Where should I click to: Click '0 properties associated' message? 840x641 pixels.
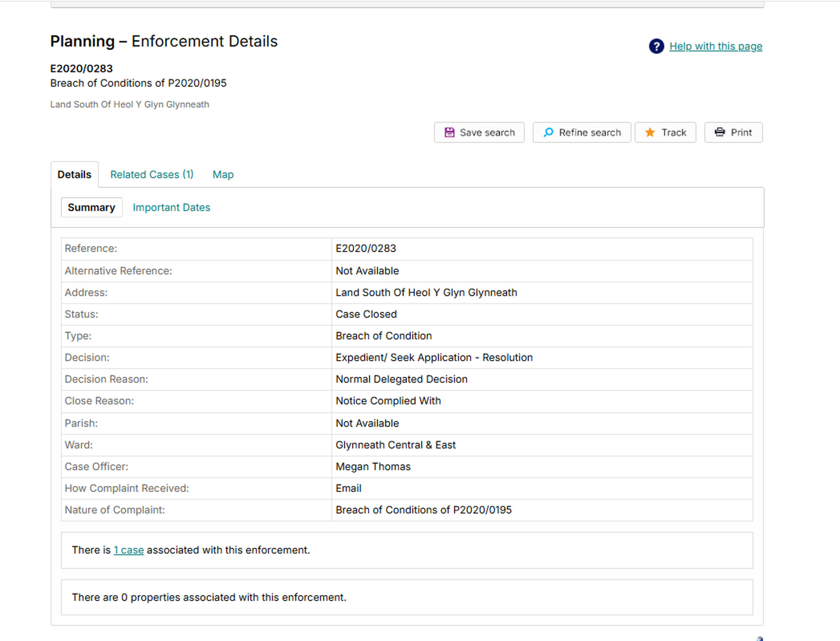209,597
